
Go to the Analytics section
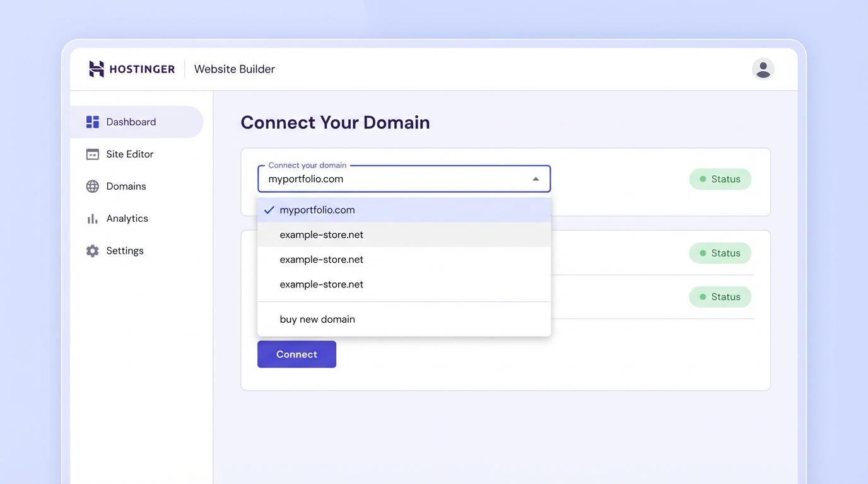(x=127, y=218)
